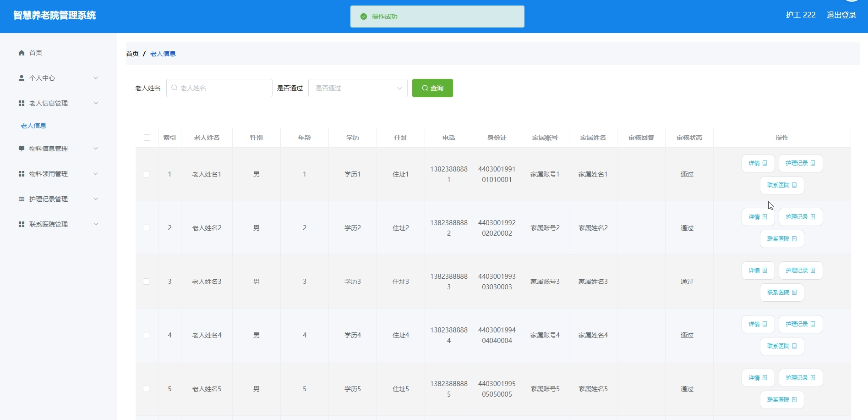Screen dimensions: 868x420
Task: Click the 首页 breadcrumb link
Action: click(x=132, y=54)
